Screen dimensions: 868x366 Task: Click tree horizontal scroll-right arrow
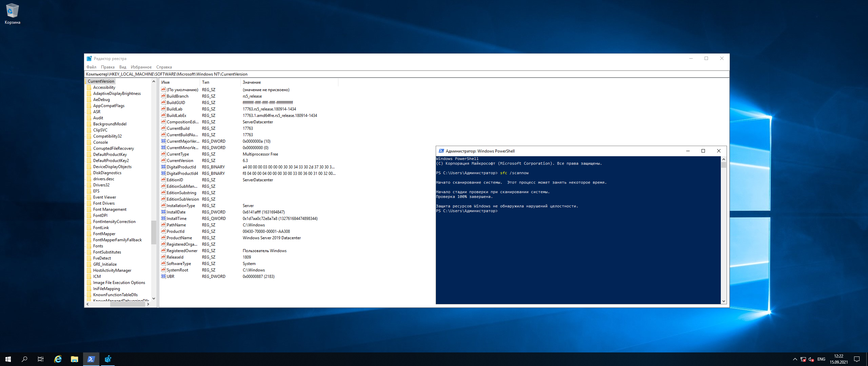pyautogui.click(x=148, y=304)
